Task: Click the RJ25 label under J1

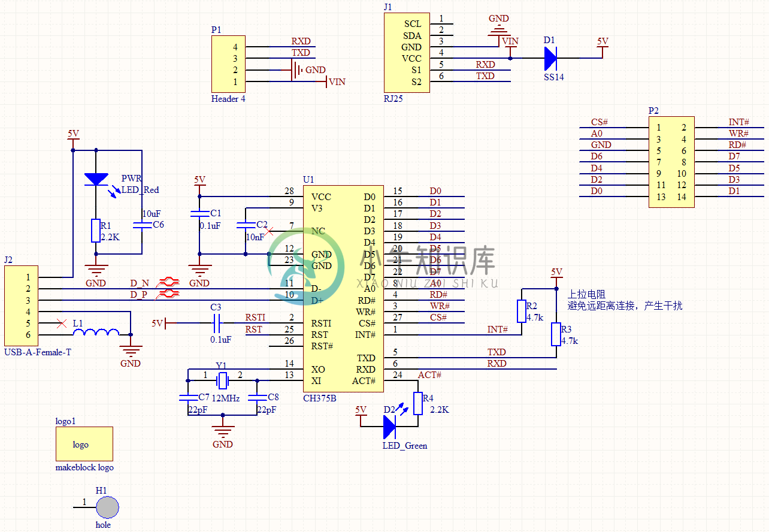Action: pyautogui.click(x=393, y=99)
